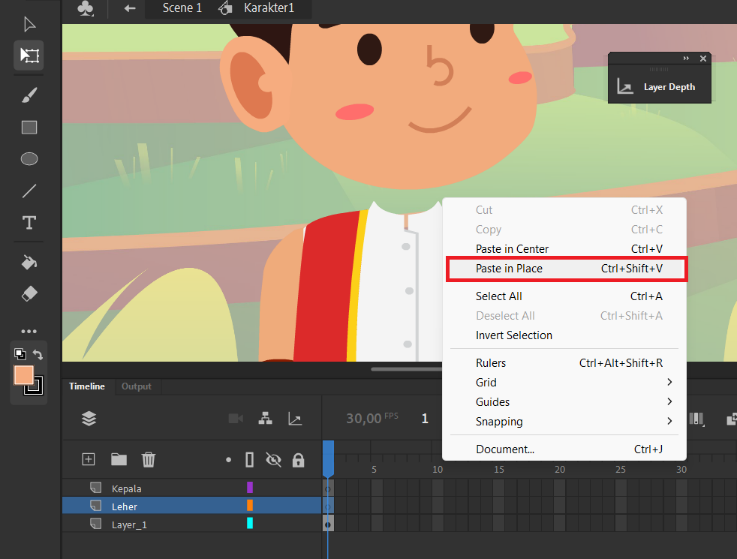Add a new layer in timeline
The width and height of the screenshot is (737, 559).
(88, 459)
